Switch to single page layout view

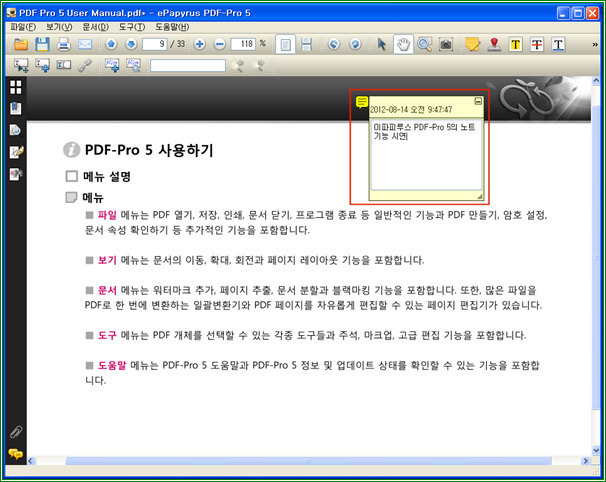pyautogui.click(x=286, y=44)
